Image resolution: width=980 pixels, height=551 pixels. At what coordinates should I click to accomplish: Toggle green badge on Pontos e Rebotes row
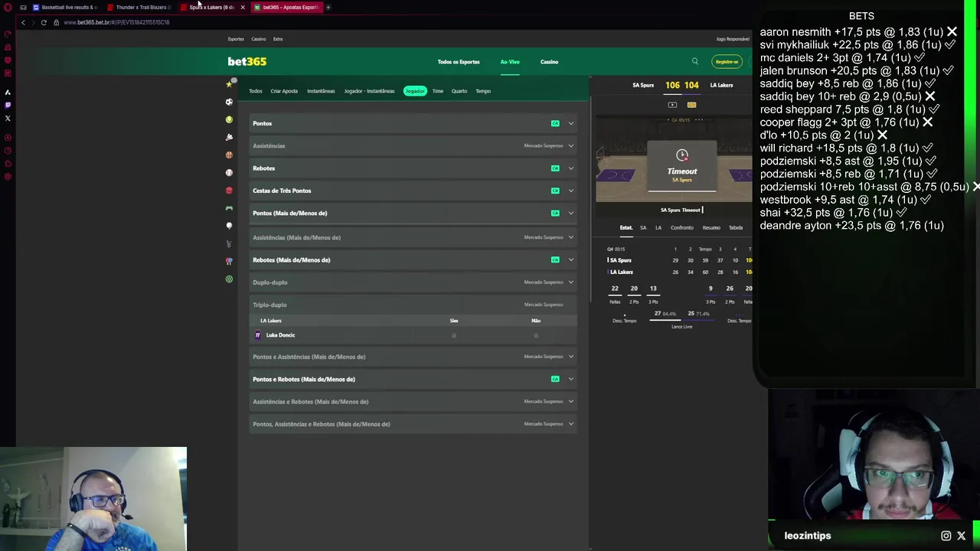(555, 379)
